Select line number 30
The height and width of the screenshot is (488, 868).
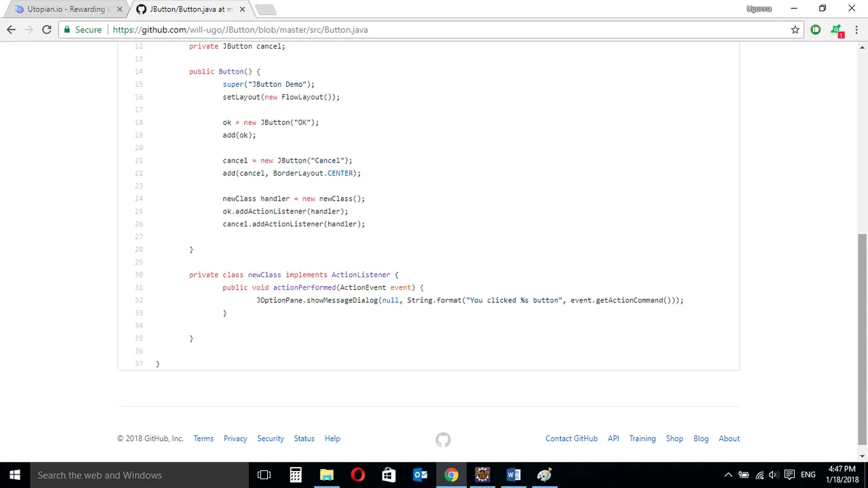click(x=138, y=275)
